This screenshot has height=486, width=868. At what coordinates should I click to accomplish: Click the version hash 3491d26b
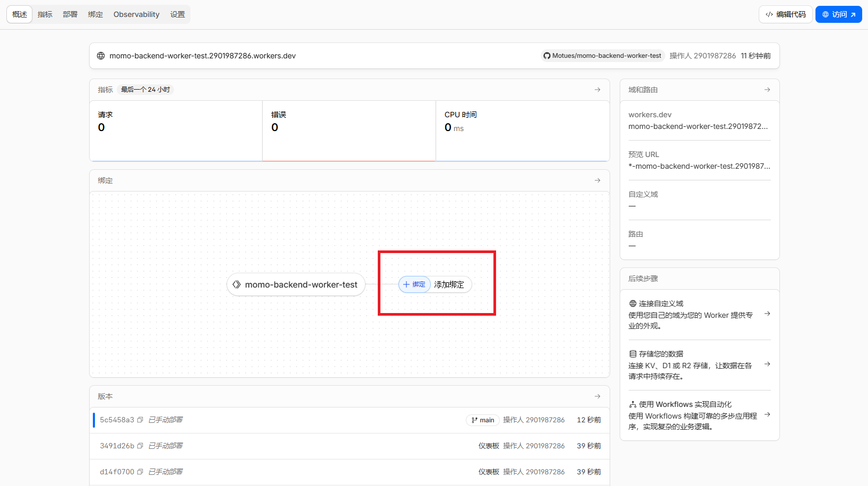(x=117, y=446)
